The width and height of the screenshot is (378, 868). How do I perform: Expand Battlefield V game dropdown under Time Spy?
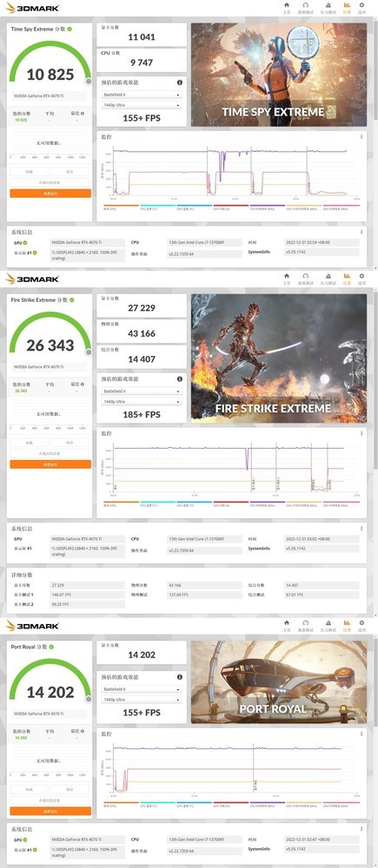(x=142, y=95)
